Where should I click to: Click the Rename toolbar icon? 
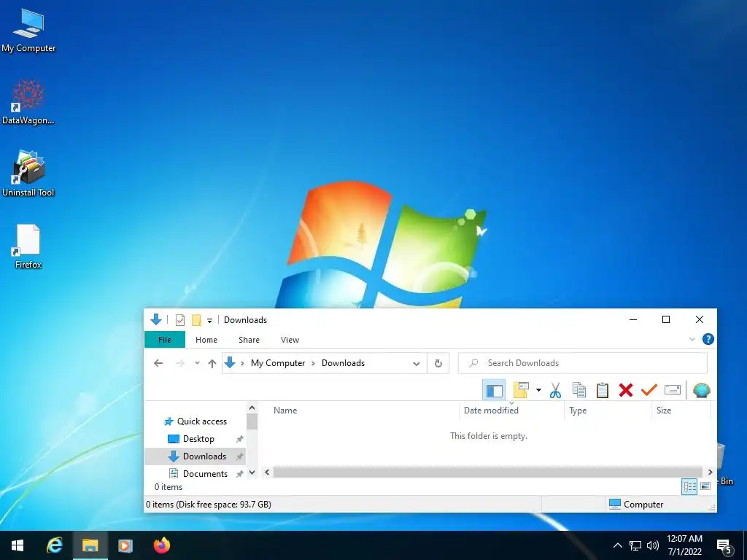coord(672,390)
